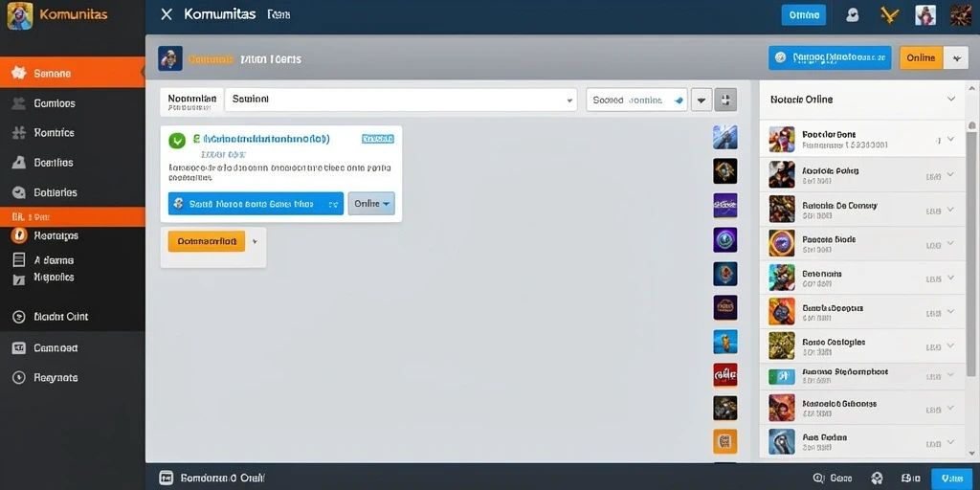Open the sidebar item with the chat bubble icon
Screen dimensions: 980x490
pos(72,192)
